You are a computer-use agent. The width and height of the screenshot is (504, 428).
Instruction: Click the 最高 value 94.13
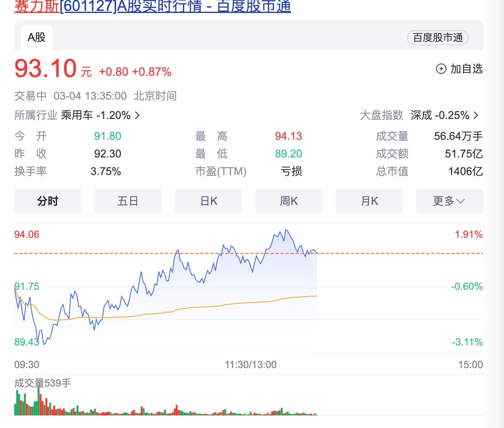coord(288,136)
